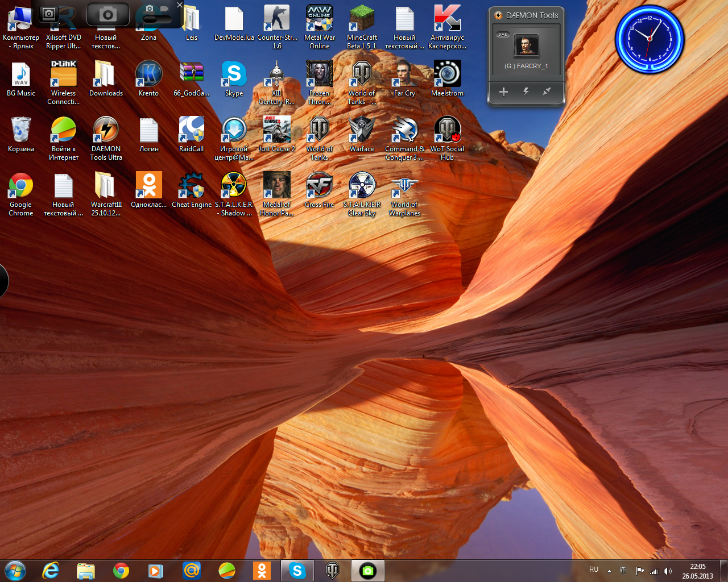
Task: Click the large camera capture button
Action: 107,15
